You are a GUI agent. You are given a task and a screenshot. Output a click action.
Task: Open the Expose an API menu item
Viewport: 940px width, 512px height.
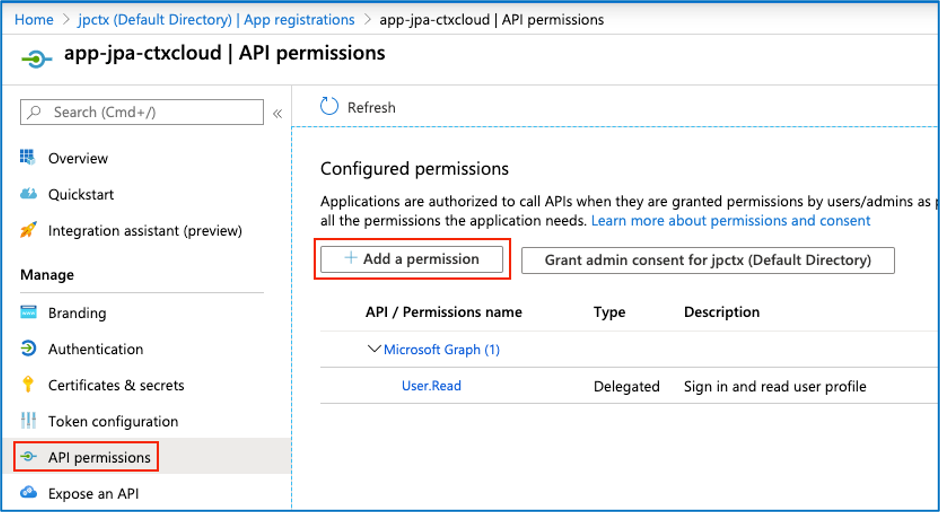click(93, 493)
